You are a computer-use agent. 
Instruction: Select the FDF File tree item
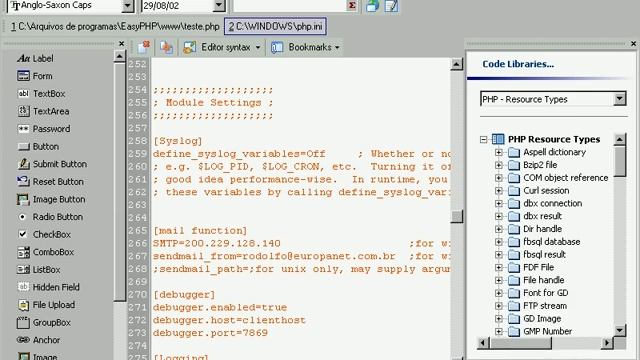[538, 267]
